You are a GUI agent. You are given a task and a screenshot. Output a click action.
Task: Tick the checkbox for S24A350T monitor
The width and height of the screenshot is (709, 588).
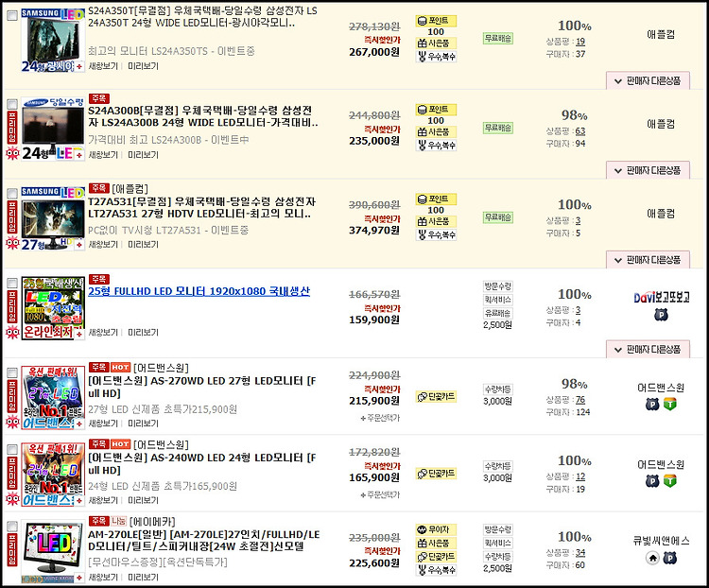pyautogui.click(x=12, y=15)
